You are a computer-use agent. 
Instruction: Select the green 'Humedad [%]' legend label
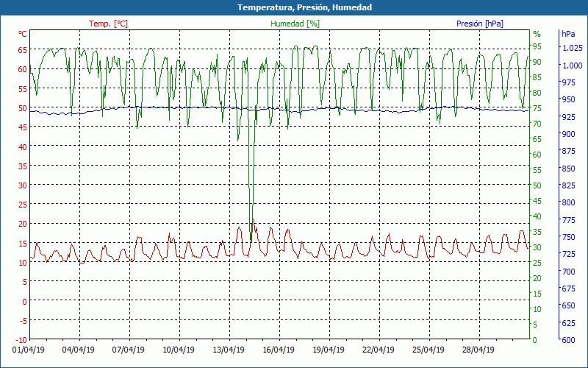(295, 24)
